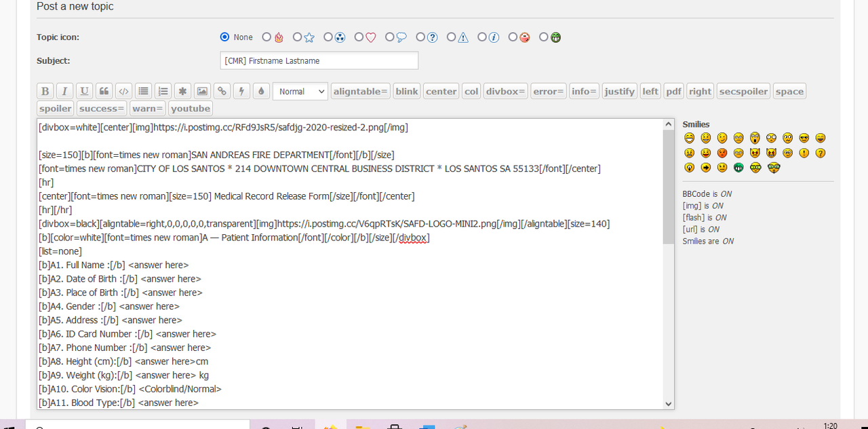Insert the aligntable= BBCode tag
This screenshot has width=868, height=429.
tap(361, 92)
